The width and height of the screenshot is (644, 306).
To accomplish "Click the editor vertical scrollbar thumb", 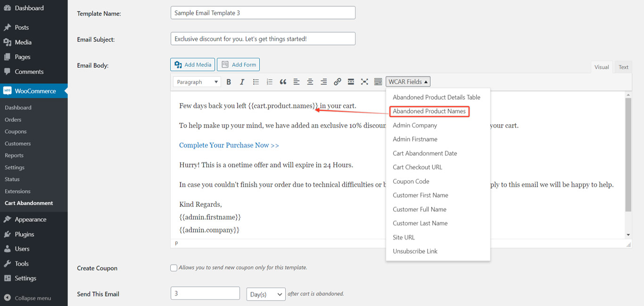I will (x=628, y=155).
